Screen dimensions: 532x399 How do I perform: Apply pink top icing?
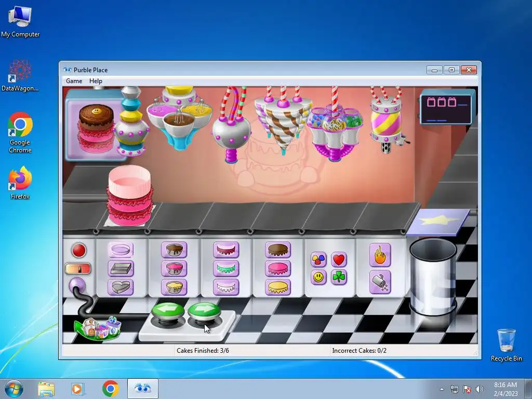[278, 269]
